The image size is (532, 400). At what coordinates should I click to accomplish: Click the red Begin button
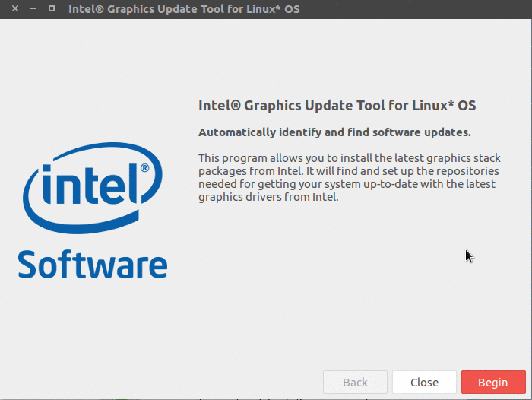(x=493, y=382)
